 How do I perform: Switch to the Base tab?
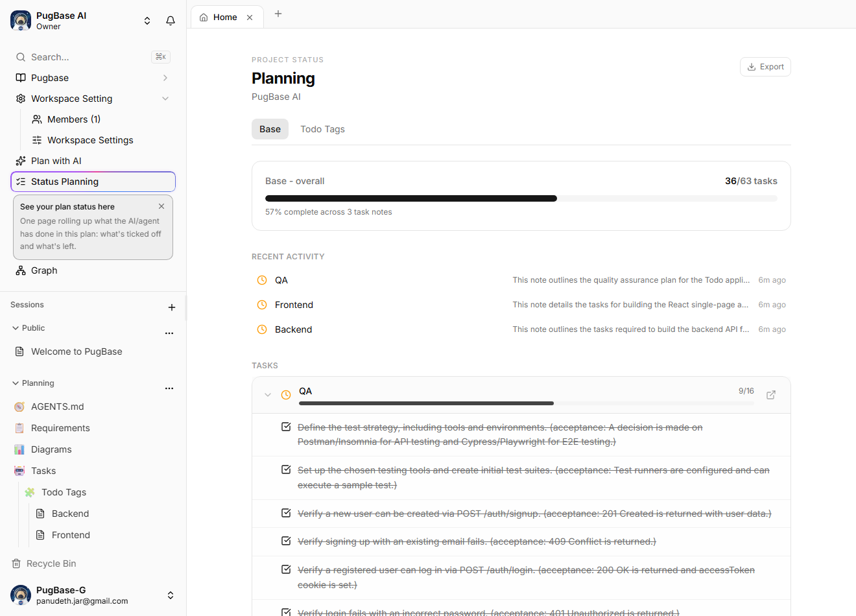[x=270, y=129]
